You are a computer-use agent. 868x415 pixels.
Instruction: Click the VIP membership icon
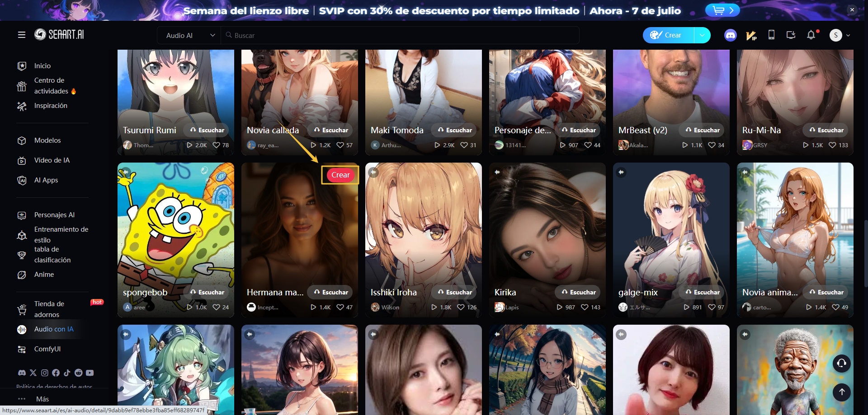pyautogui.click(x=751, y=35)
